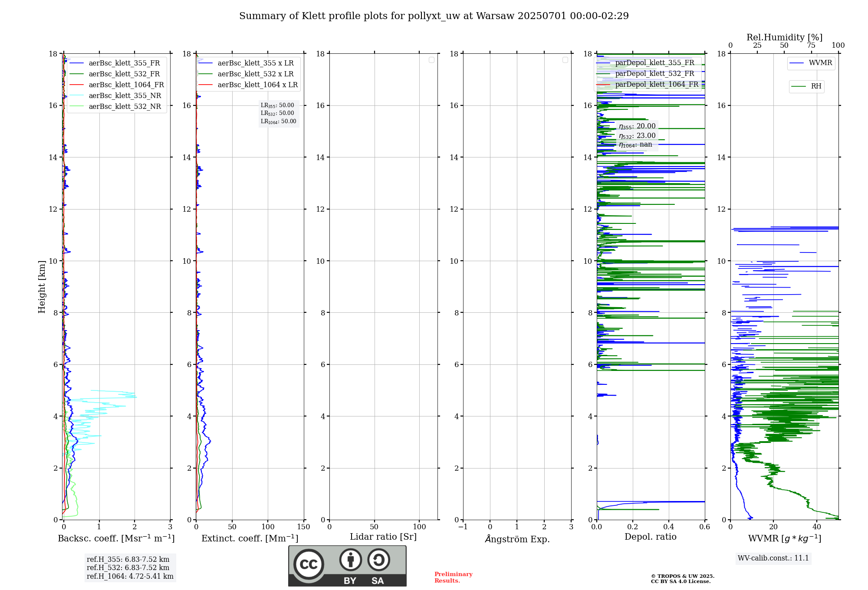Click the RH legend entry
The height and width of the screenshot is (590, 868).
point(806,86)
